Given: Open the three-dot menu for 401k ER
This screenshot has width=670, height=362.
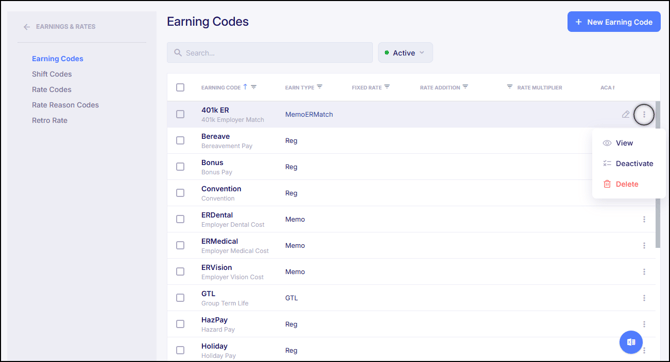Looking at the screenshot, I should click(644, 114).
